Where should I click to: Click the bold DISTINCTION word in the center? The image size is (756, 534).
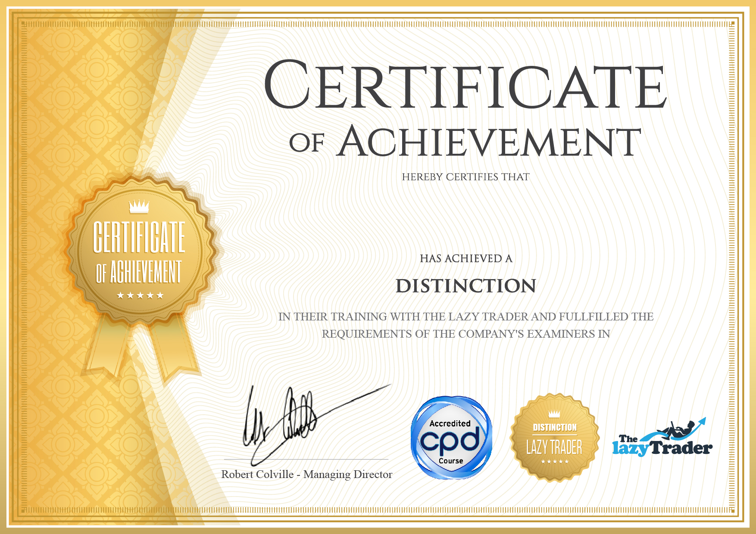(x=465, y=286)
